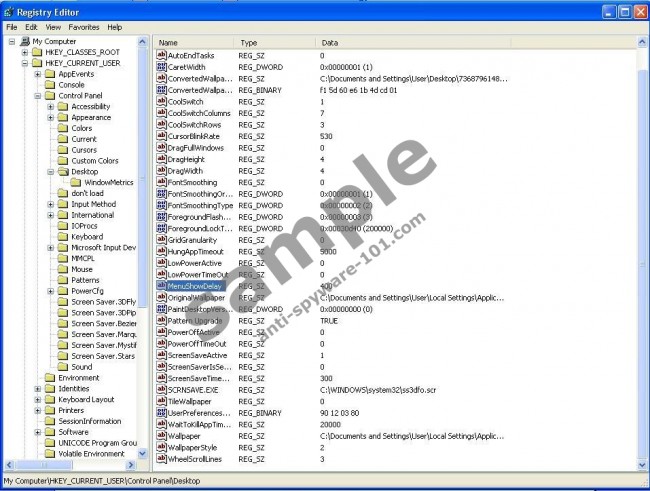Collapse the HKEY_CURRENT_USER key
The image size is (650, 491).
[25, 63]
